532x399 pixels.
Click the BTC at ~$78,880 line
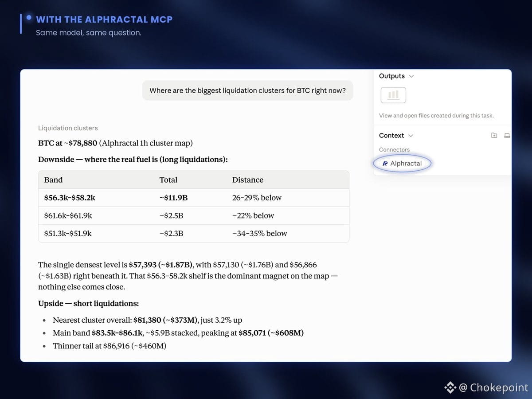(115, 143)
